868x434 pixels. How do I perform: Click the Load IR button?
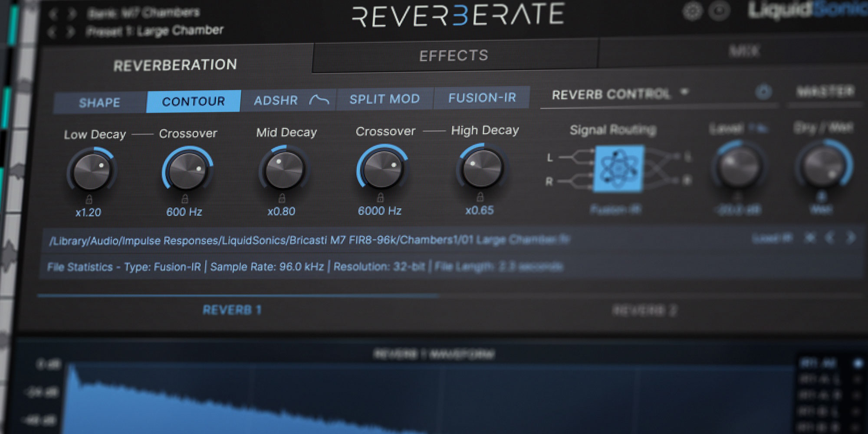[772, 238]
